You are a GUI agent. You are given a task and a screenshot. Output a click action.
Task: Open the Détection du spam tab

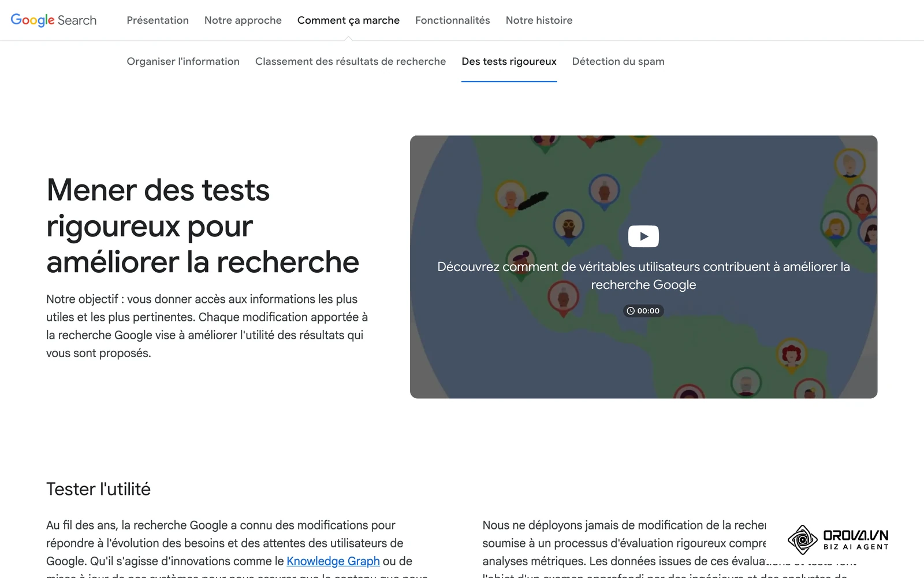tap(618, 61)
